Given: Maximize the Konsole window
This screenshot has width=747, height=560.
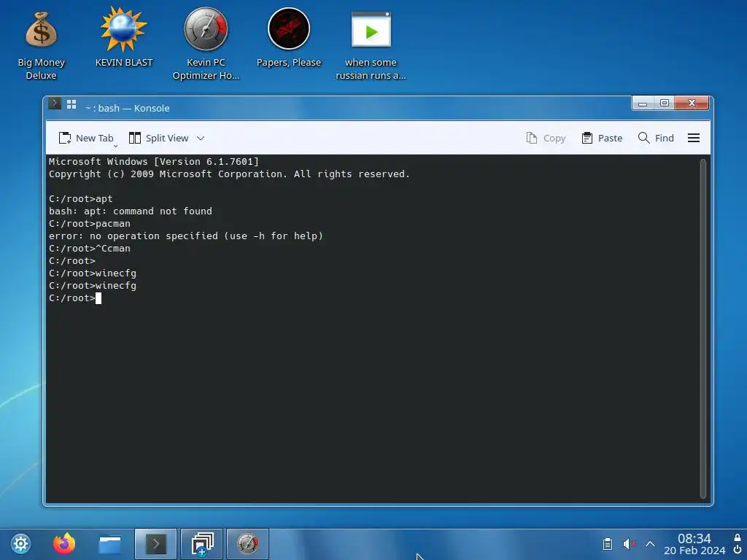Looking at the screenshot, I should click(665, 104).
